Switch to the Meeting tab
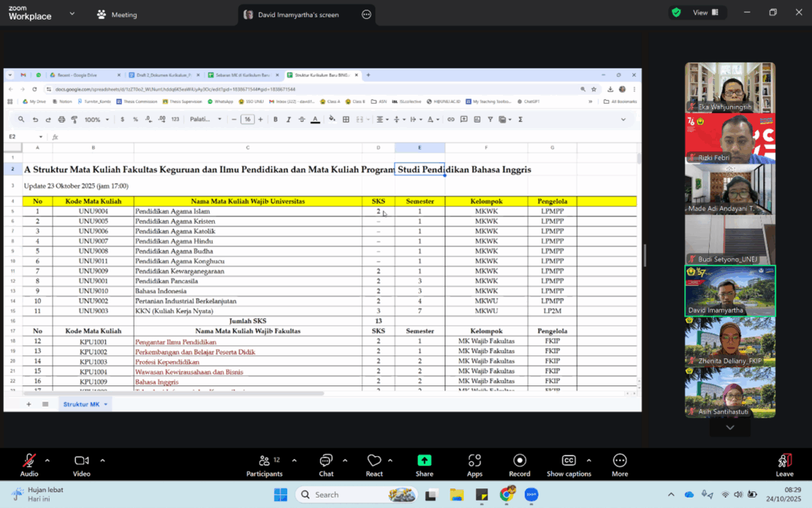 click(117, 14)
